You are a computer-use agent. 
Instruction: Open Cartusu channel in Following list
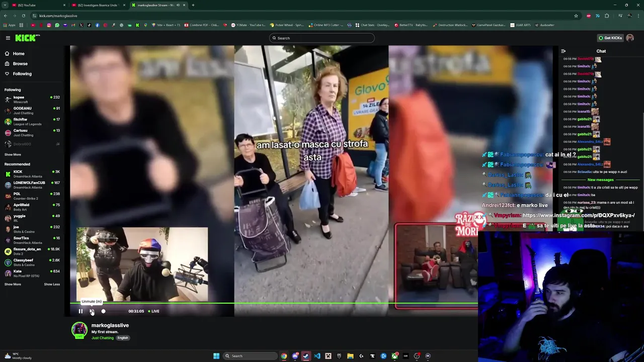[32, 133]
